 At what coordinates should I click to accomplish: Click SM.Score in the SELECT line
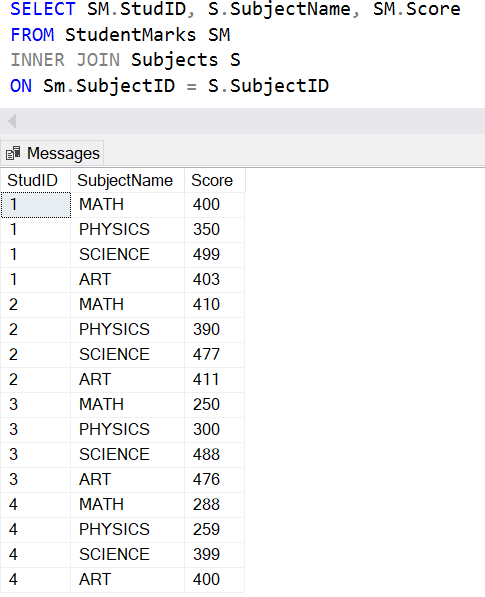coord(416,9)
